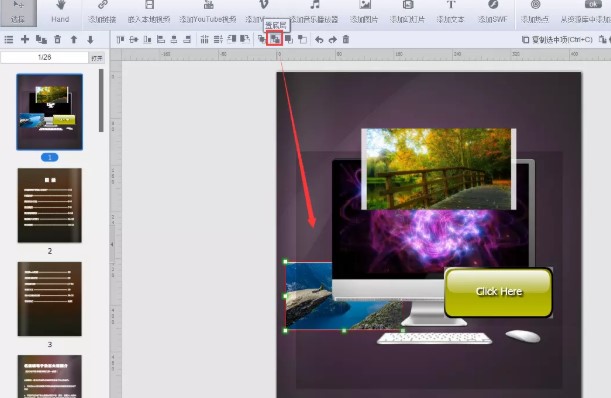Click 复制选中项(Ctrl+C) copy selected button
Viewport: 611px width, 398px height.
[557, 39]
